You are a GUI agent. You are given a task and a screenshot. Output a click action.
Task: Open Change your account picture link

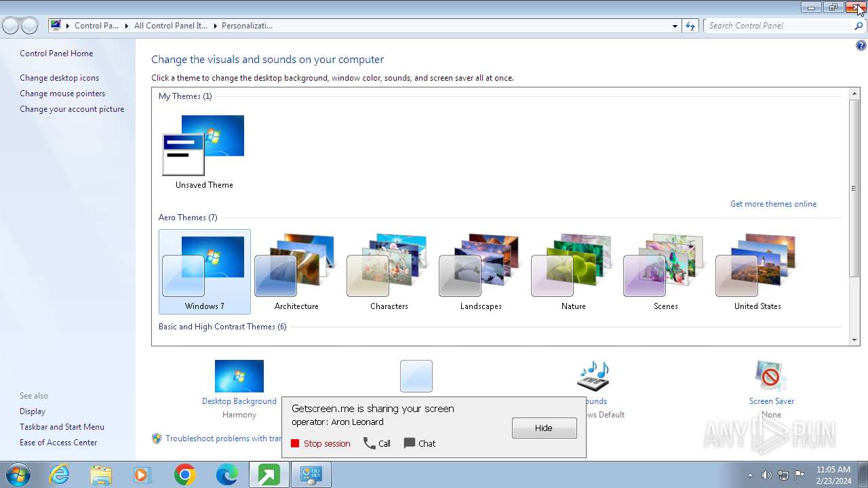pyautogui.click(x=72, y=109)
